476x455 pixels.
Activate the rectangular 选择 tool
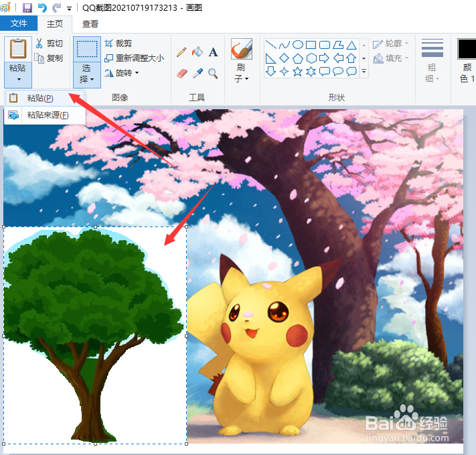pos(87,49)
